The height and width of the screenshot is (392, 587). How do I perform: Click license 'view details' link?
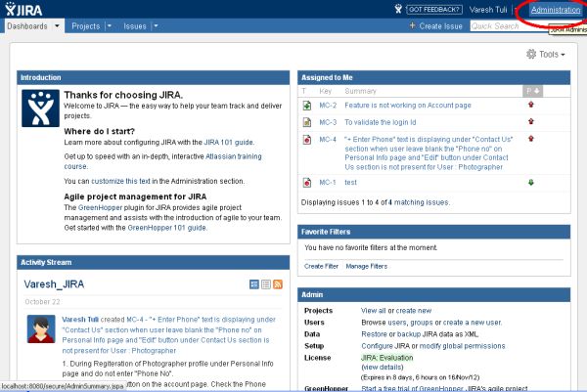click(x=383, y=368)
